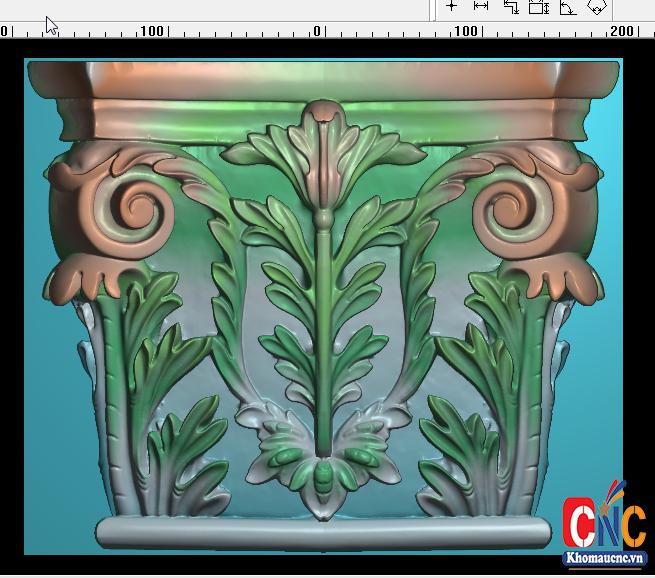The height and width of the screenshot is (578, 655).
Task: Click the rotate arrows icon
Action: (x=596, y=7)
